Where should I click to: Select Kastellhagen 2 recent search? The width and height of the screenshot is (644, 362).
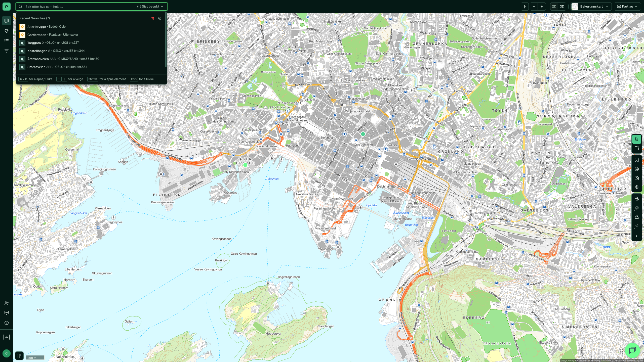pos(91,51)
